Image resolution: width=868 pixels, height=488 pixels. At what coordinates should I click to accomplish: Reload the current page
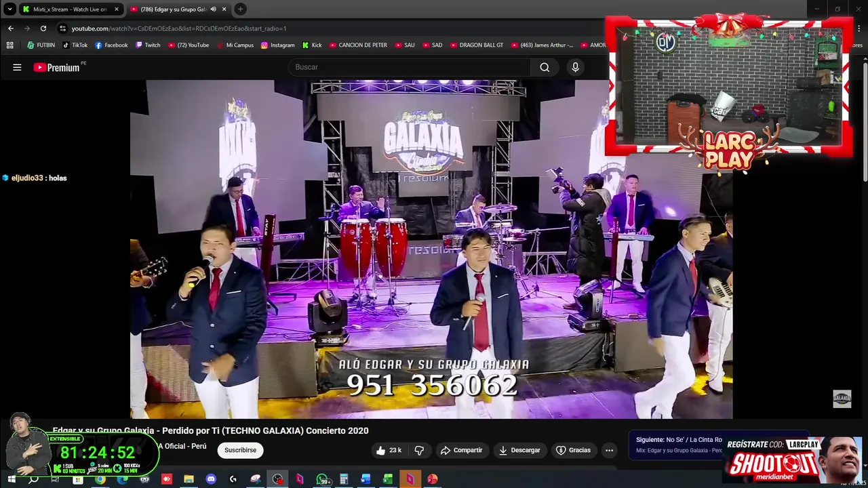[43, 28]
